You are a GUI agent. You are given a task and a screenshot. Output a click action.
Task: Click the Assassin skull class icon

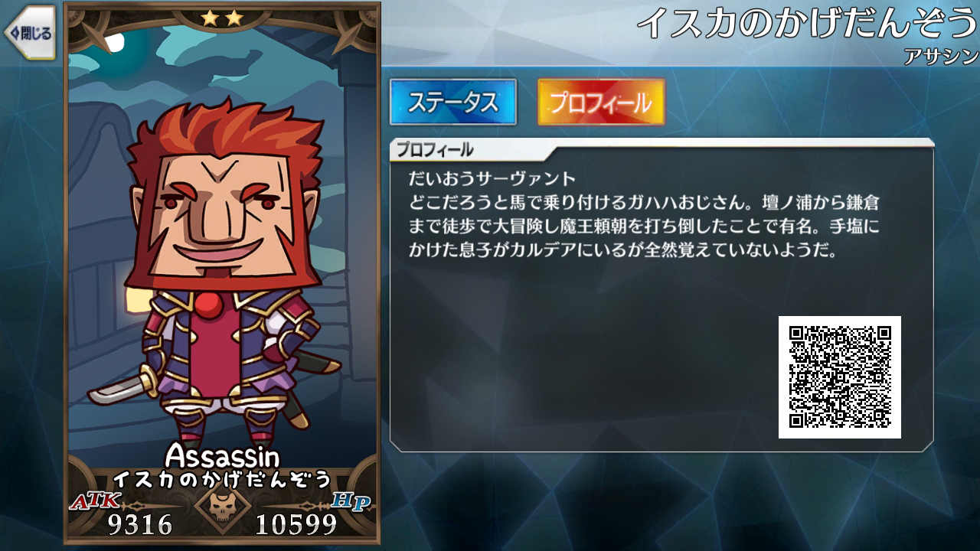click(221, 509)
